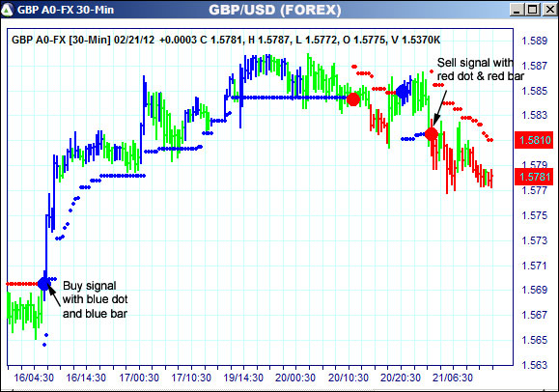The height and width of the screenshot is (392, 559).
Task: Maximize the GBP A0-FX chart window
Action: [533, 10]
